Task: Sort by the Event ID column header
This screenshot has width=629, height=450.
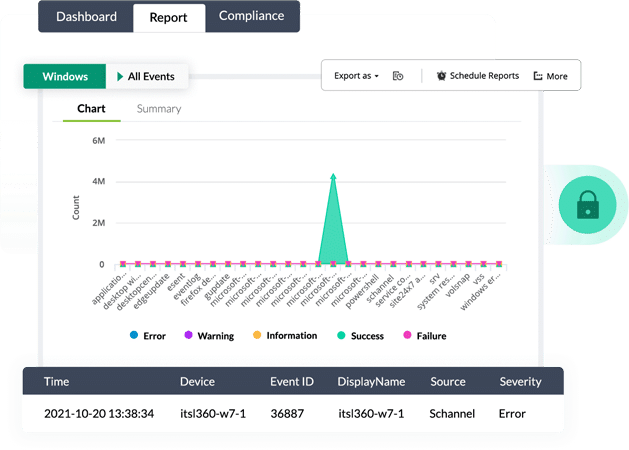Action: click(292, 381)
